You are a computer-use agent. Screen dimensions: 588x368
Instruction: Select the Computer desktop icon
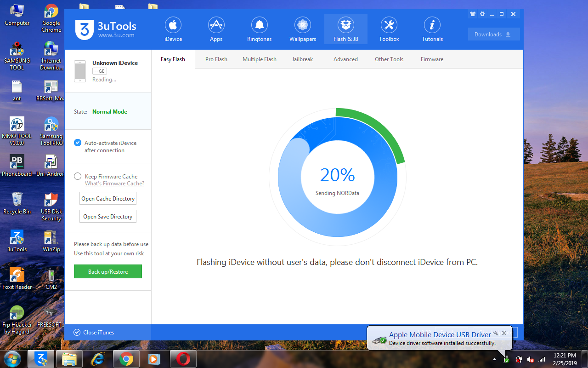17,15
